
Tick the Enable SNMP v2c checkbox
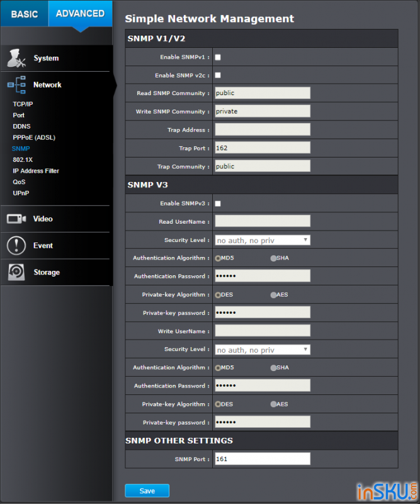[218, 75]
